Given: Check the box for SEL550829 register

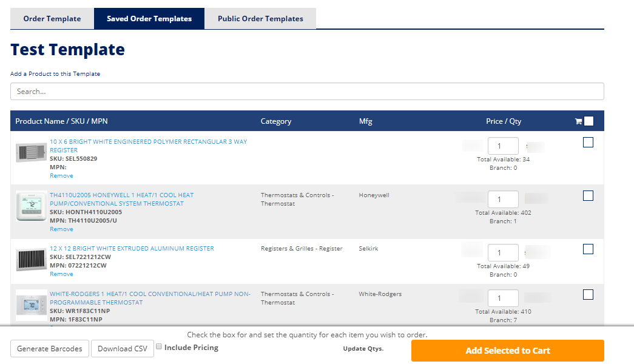Looking at the screenshot, I should coord(588,143).
